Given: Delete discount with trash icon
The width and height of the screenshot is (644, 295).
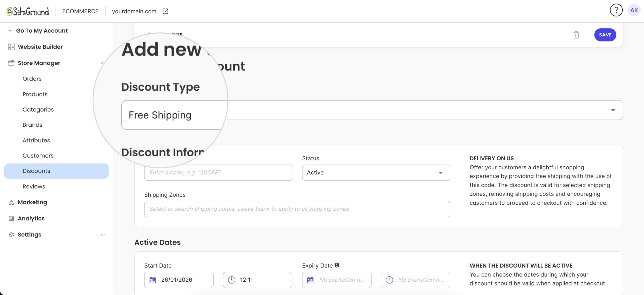Looking at the screenshot, I should tap(576, 35).
